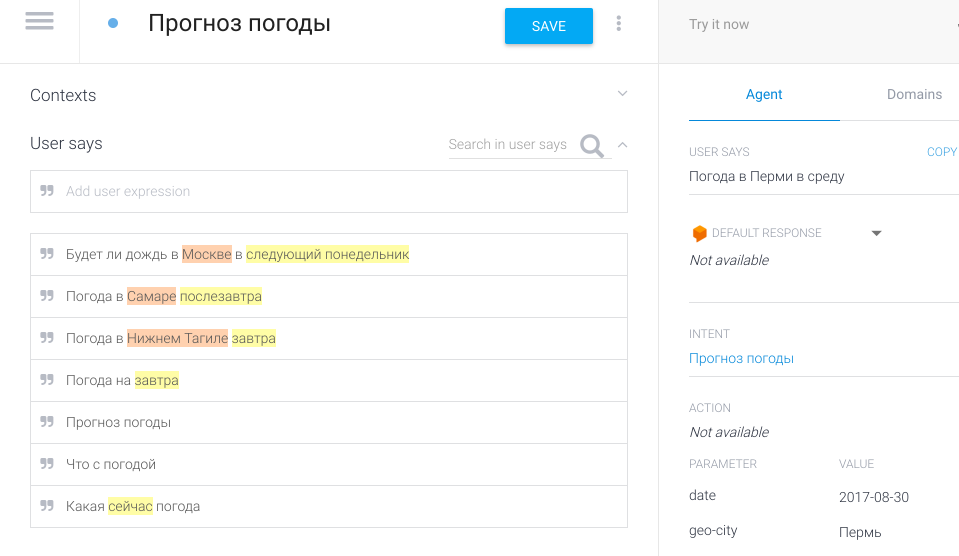This screenshot has height=556, width=959.
Task: Open the Default Response dropdown
Action: tap(876, 233)
